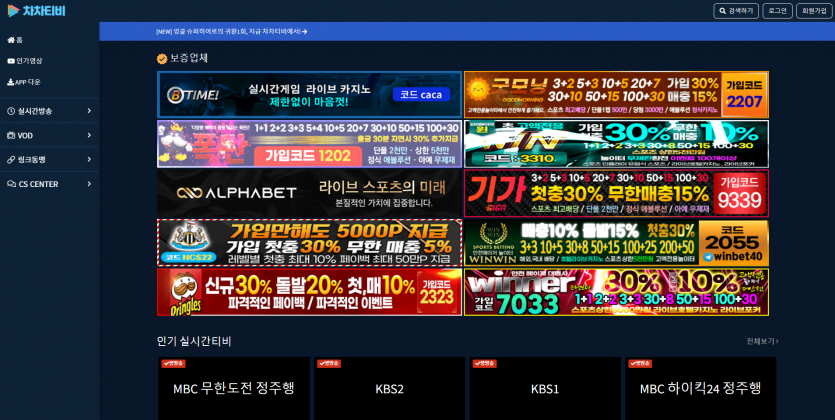Click the 생방송 badge on KBS2 card
The image size is (835, 420).
pos(329,364)
